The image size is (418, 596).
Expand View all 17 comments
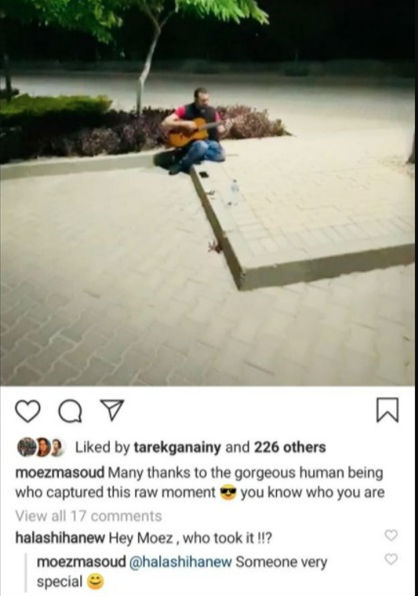click(89, 516)
